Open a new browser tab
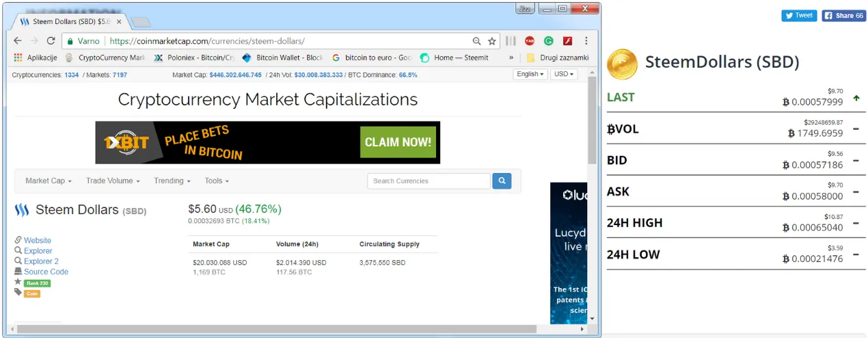Image resolution: width=868 pixels, height=338 pixels. pos(140,23)
